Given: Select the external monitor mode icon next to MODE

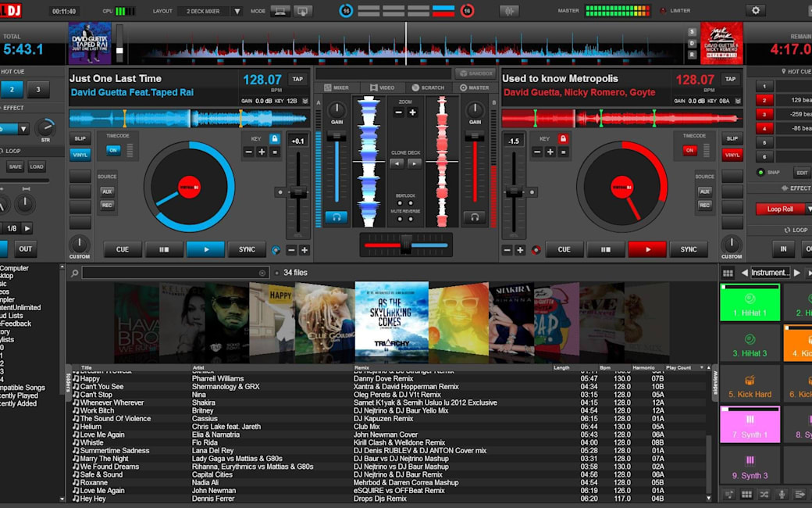Looking at the screenshot, I should coord(302,11).
